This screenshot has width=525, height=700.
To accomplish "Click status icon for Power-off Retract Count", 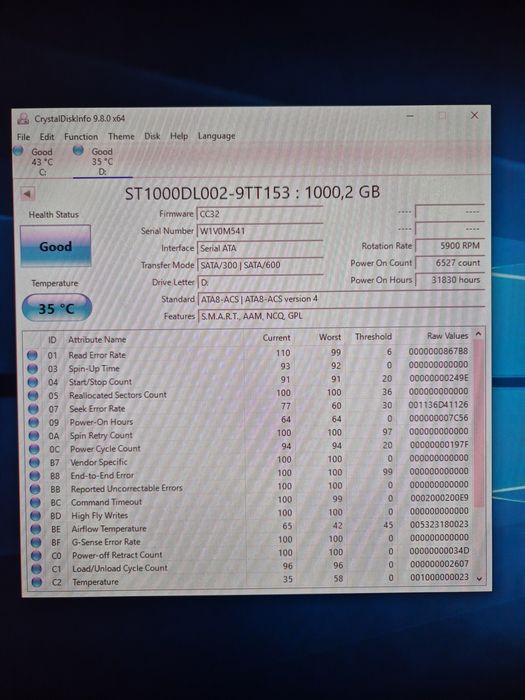I will (x=36, y=556).
